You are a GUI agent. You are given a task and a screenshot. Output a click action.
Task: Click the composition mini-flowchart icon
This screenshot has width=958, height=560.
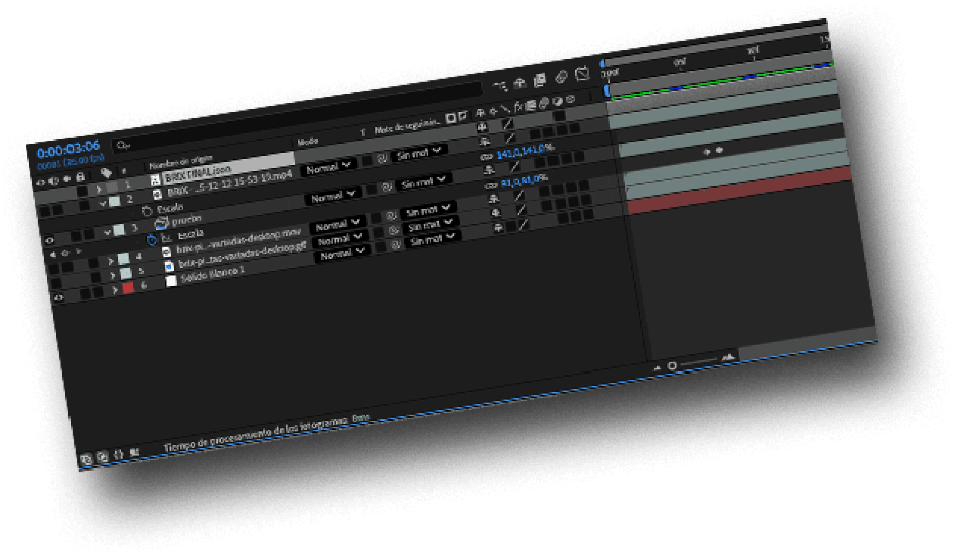point(500,86)
